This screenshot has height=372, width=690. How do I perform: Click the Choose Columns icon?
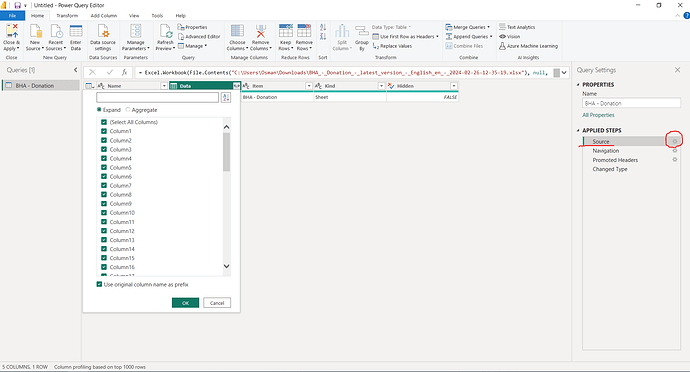pos(237,31)
